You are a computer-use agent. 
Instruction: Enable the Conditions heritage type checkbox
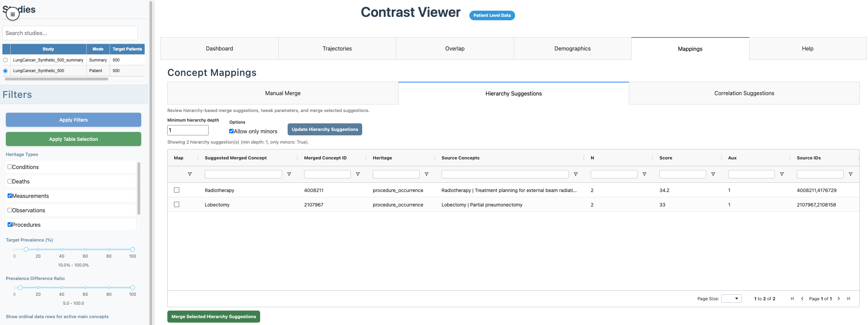[x=10, y=167]
